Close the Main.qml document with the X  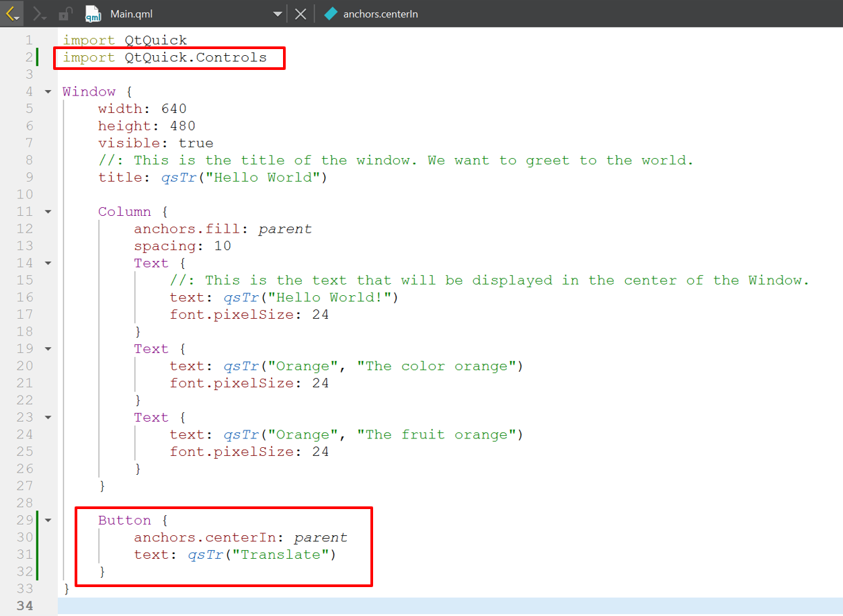300,14
